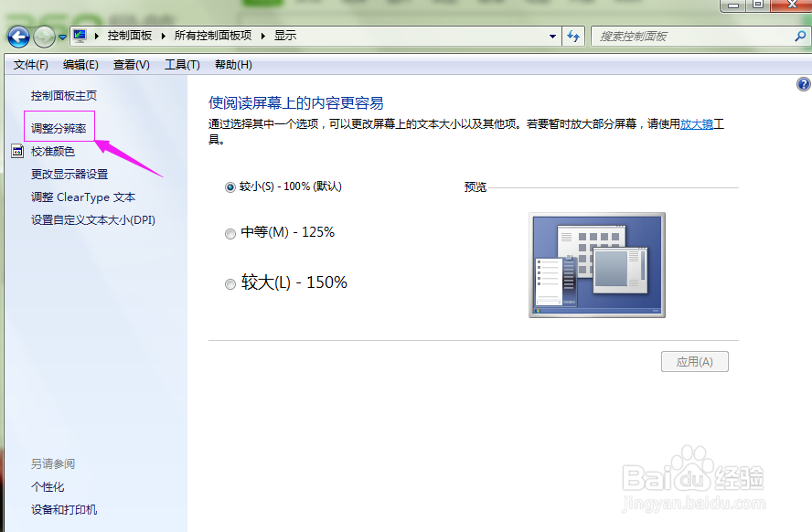Open the 工具(T) menu
Viewport: 812px width, 532px height.
(x=181, y=65)
